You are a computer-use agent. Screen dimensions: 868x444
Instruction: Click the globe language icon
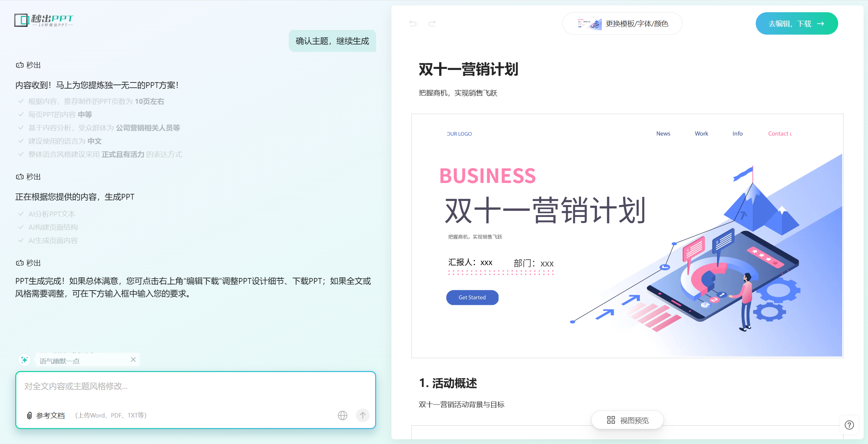click(x=343, y=415)
